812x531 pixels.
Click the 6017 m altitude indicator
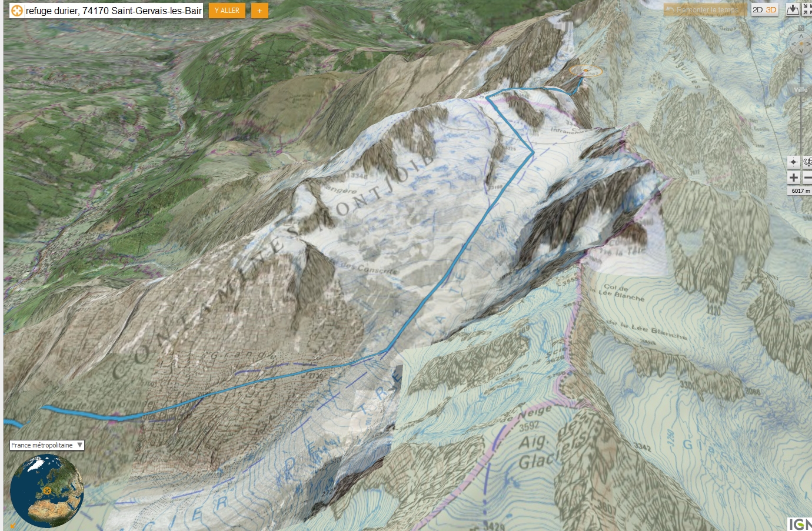(800, 191)
